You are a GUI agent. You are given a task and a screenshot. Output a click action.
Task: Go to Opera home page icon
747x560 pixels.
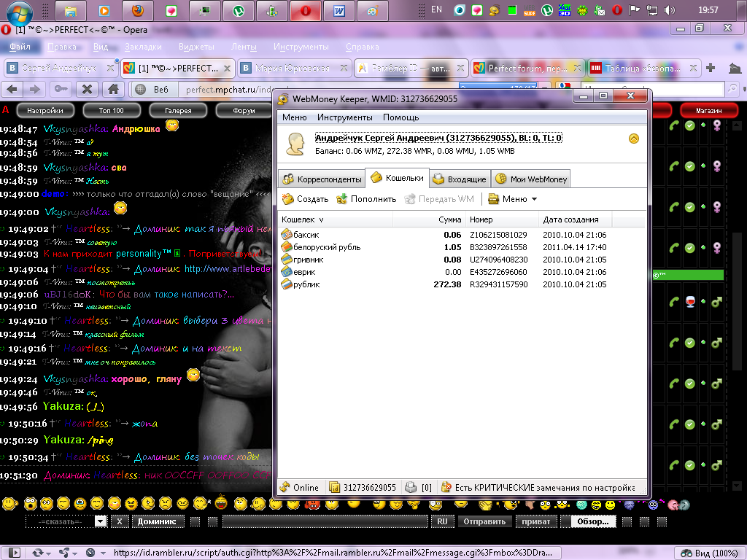[113, 89]
